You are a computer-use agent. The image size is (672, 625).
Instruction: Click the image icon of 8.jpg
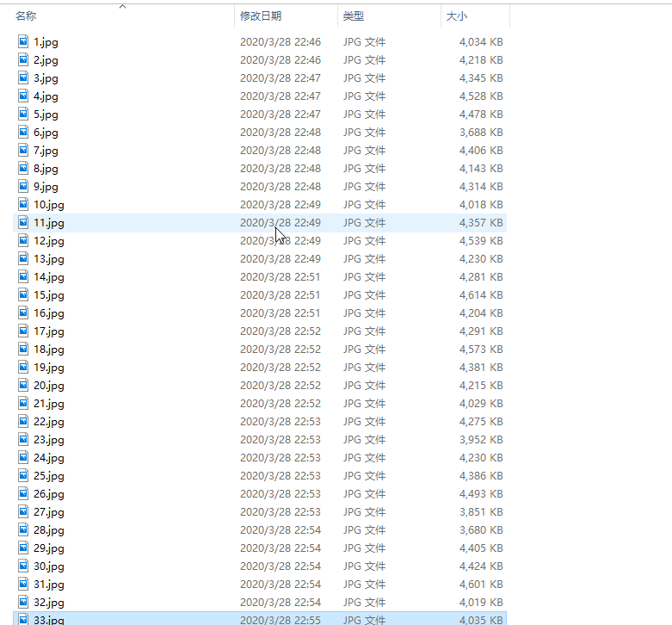pyautogui.click(x=23, y=168)
